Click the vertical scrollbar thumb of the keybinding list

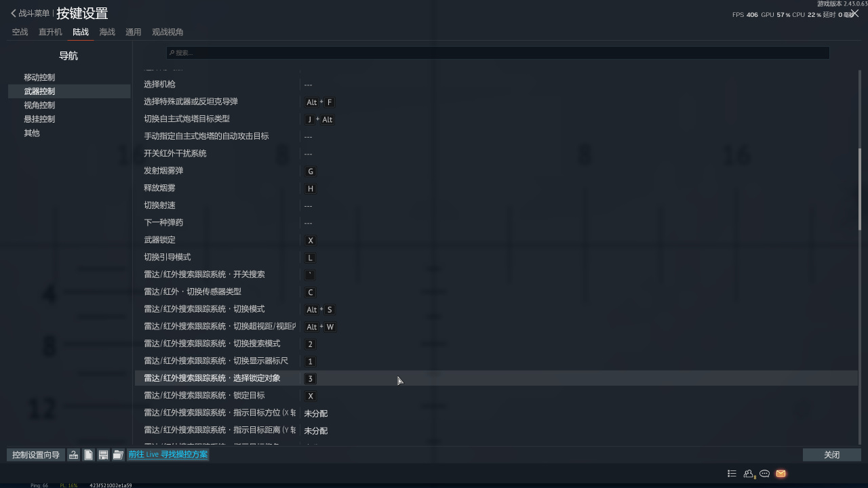click(x=860, y=188)
